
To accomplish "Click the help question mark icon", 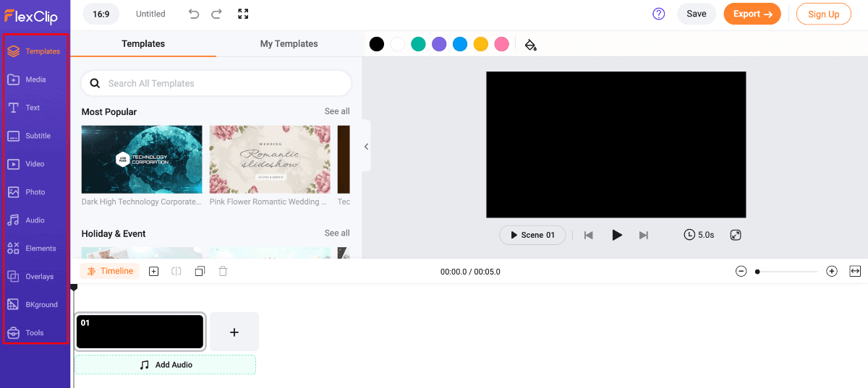I will tap(658, 14).
